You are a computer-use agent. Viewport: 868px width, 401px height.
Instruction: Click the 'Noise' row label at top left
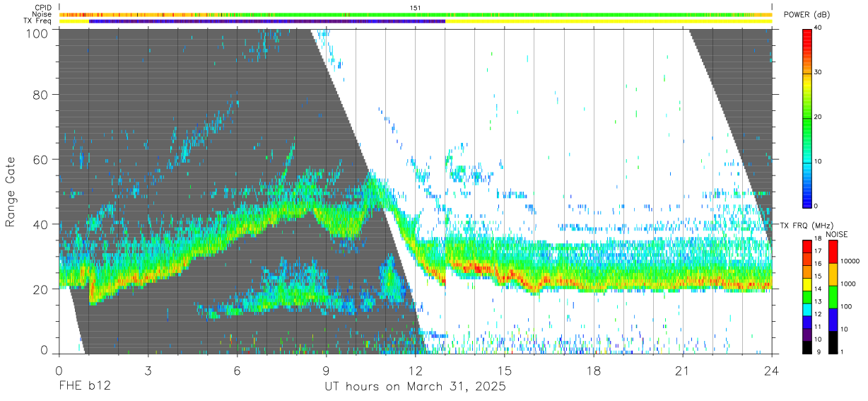point(43,14)
